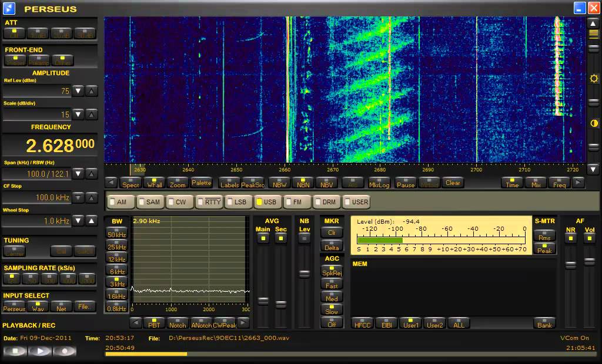Screen dimensions: 602x364
Task: Switch the display to Spect view
Action: click(x=131, y=183)
